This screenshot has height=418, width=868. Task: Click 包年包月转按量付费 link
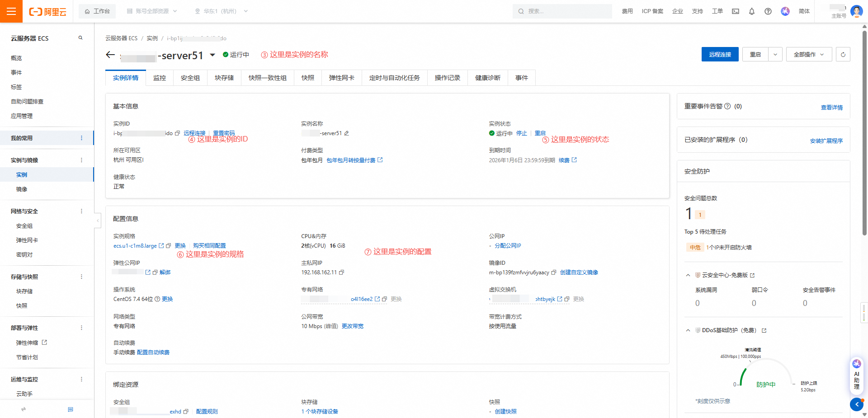[351, 160]
